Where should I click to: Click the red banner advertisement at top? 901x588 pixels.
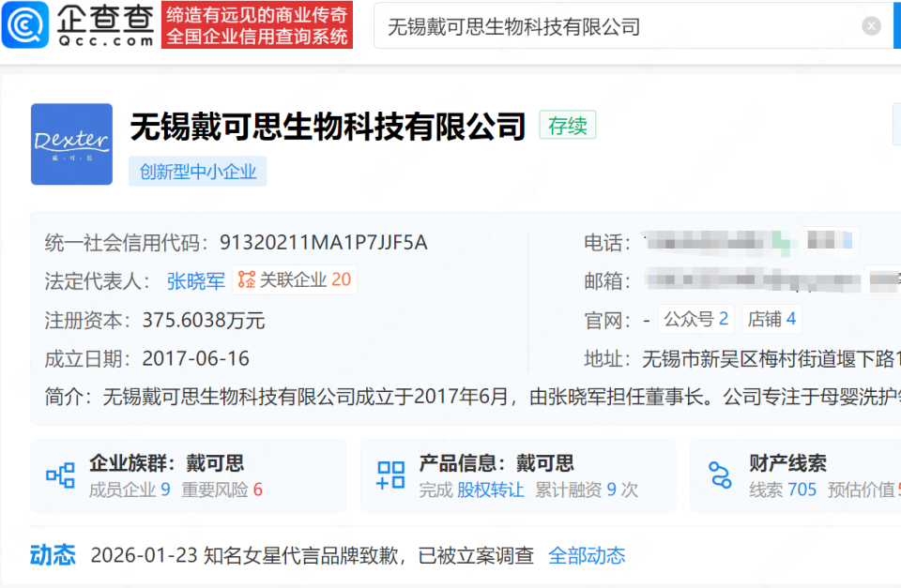[257, 25]
